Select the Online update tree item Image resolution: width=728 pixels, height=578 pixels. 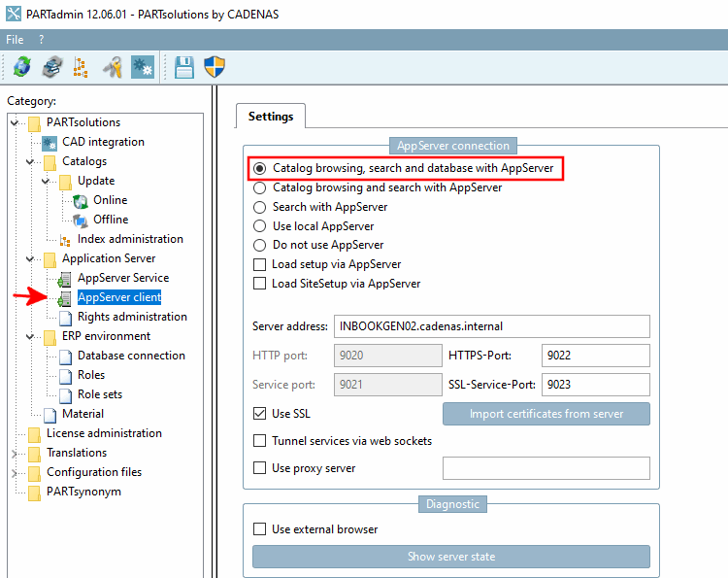coord(110,200)
